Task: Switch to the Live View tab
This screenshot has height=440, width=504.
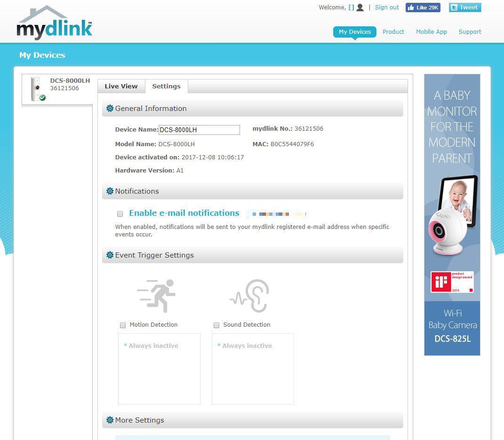Action: pos(121,86)
